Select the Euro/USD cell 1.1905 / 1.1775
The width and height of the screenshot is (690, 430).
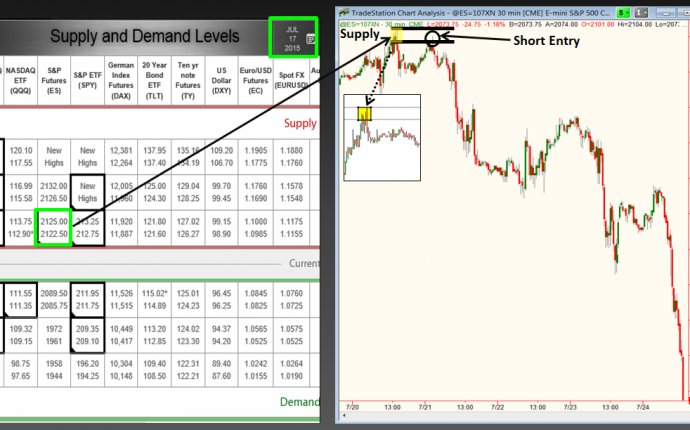click(256, 157)
